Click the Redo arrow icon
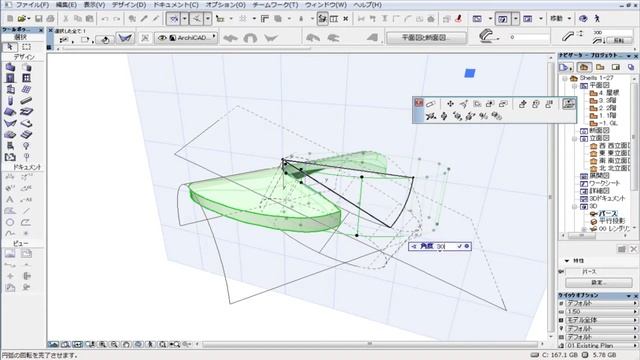 pyautogui.click(x=117, y=19)
